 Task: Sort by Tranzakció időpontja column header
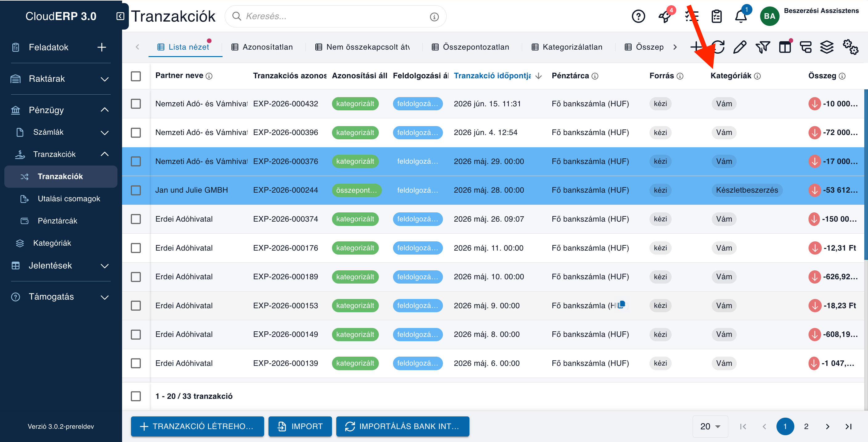pos(492,76)
